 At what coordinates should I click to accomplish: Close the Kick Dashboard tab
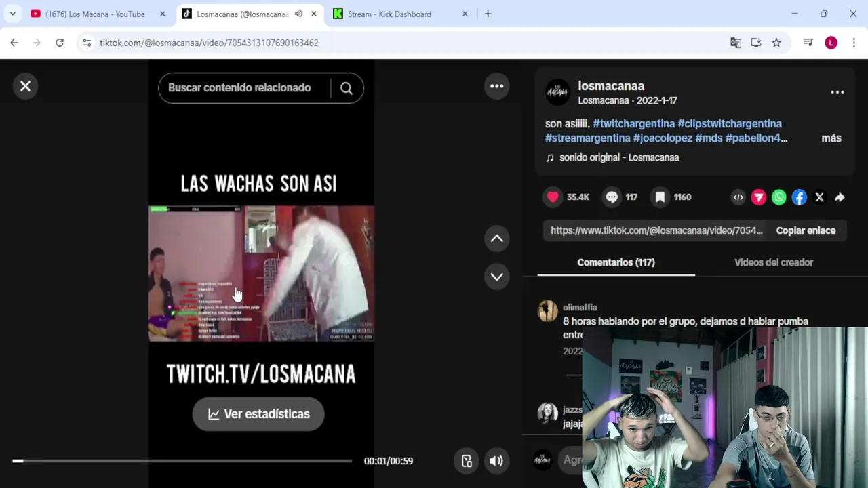pyautogui.click(x=465, y=14)
